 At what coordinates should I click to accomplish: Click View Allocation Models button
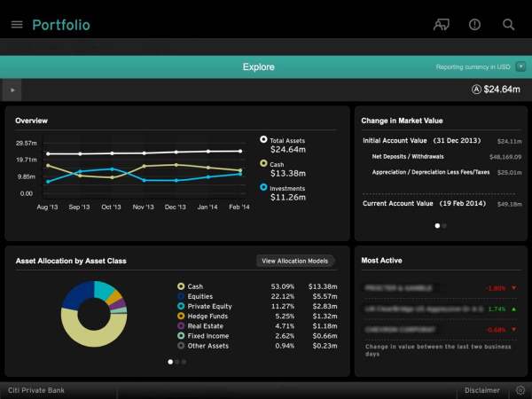[x=295, y=261]
